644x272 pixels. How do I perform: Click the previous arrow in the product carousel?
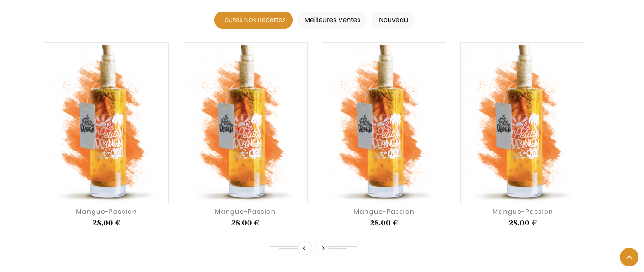pos(305,248)
